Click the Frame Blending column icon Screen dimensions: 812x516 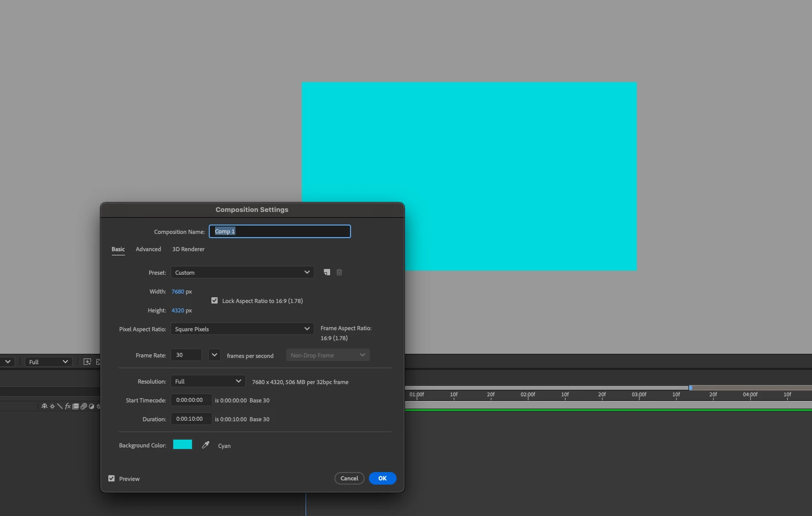(x=75, y=406)
